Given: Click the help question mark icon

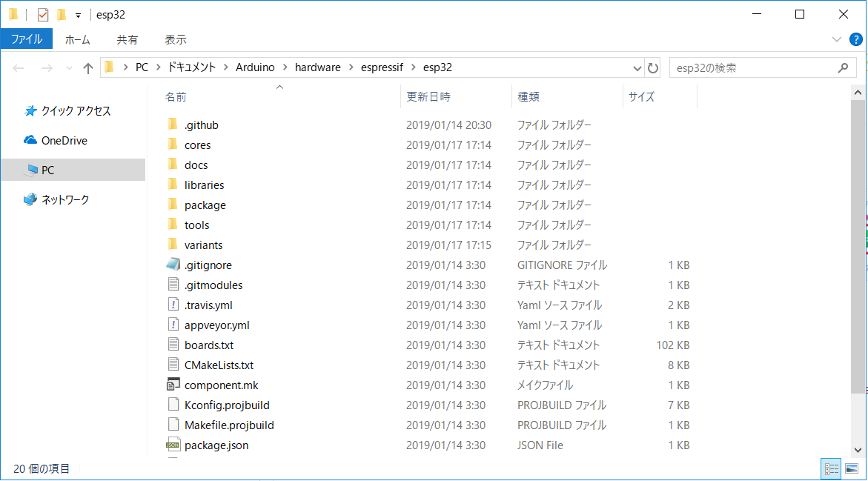Looking at the screenshot, I should pos(856,39).
